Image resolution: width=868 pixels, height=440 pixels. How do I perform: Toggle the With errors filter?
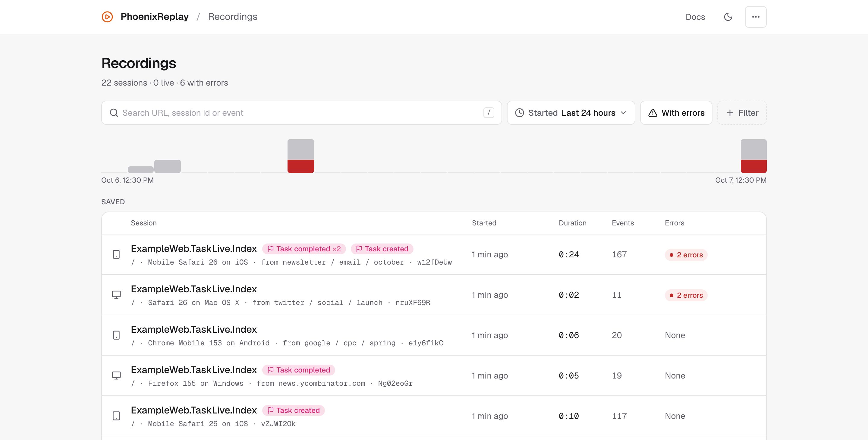coord(676,113)
